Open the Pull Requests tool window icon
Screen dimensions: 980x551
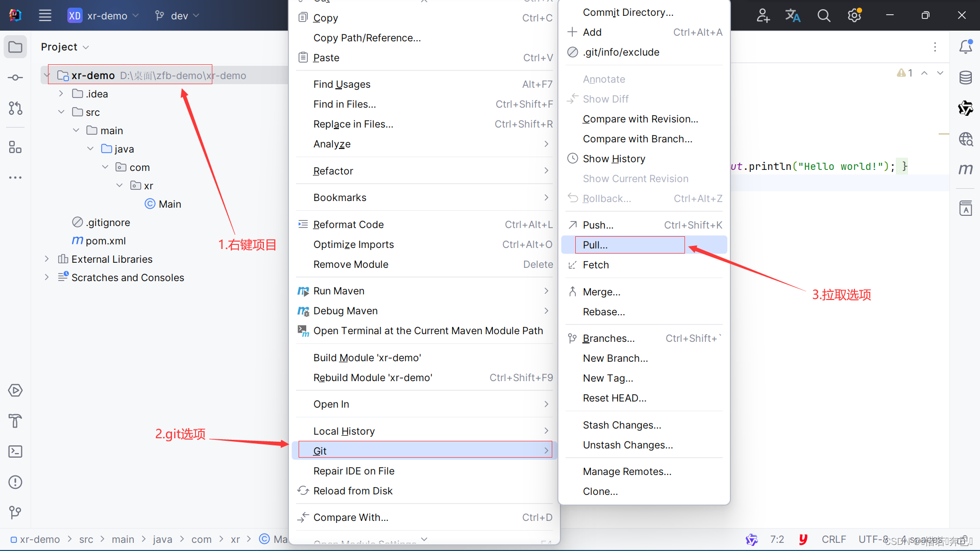coord(15,108)
